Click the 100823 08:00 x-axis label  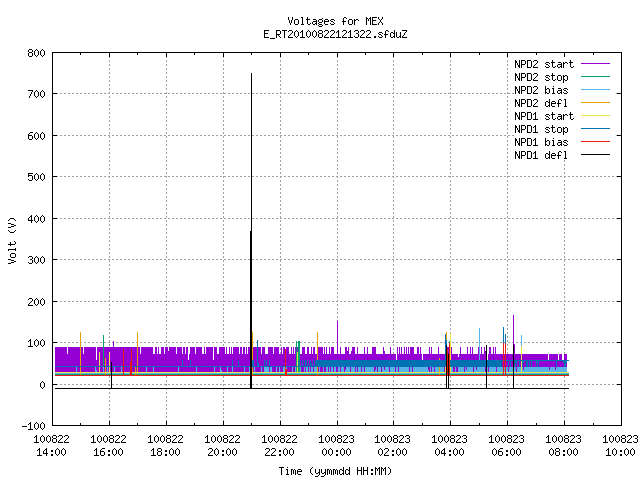pyautogui.click(x=564, y=446)
